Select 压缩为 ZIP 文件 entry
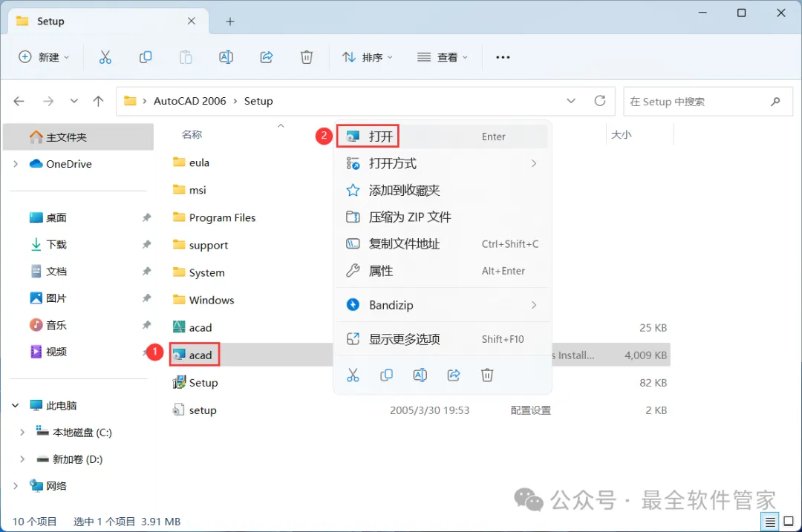Screen dimensions: 802x532 click(x=443, y=217)
